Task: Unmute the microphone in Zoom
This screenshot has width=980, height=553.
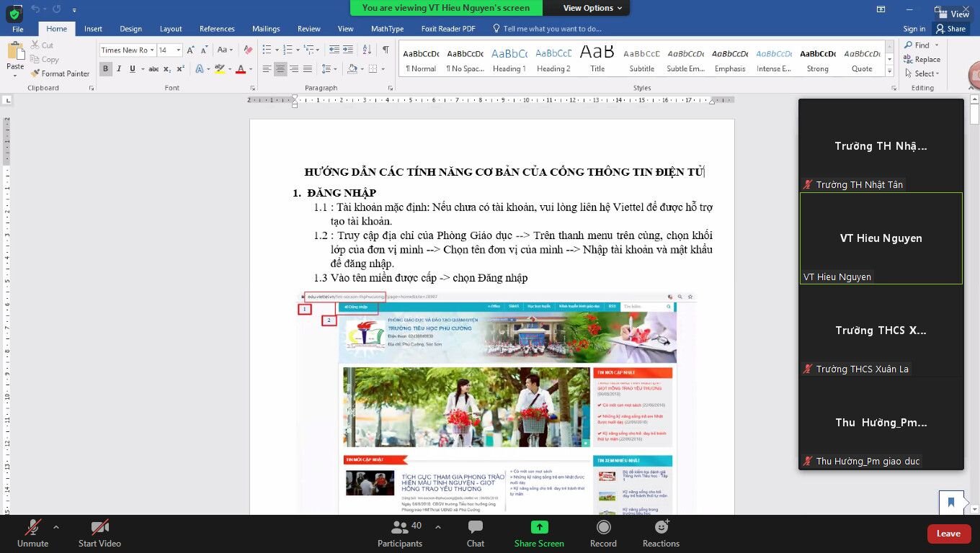Action: coord(32,533)
